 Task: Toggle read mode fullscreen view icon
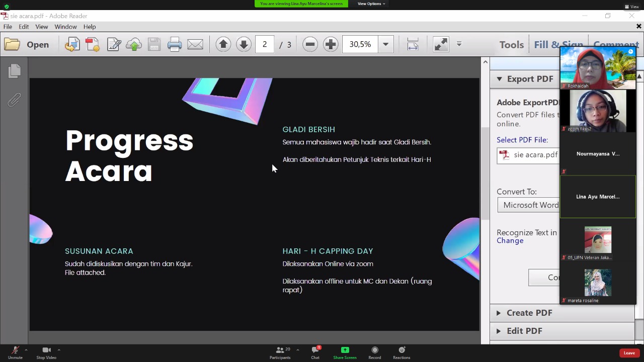click(x=441, y=45)
